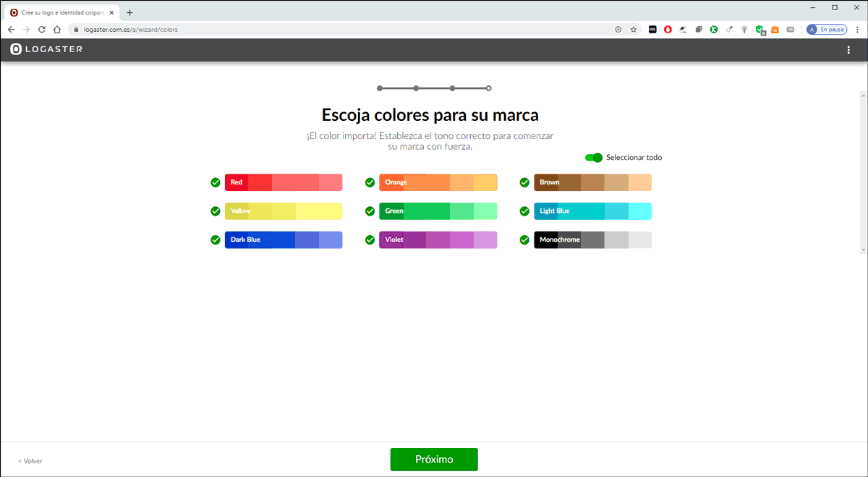
Task: Uncheck the Monochrome color checkmark
Action: 524,240
